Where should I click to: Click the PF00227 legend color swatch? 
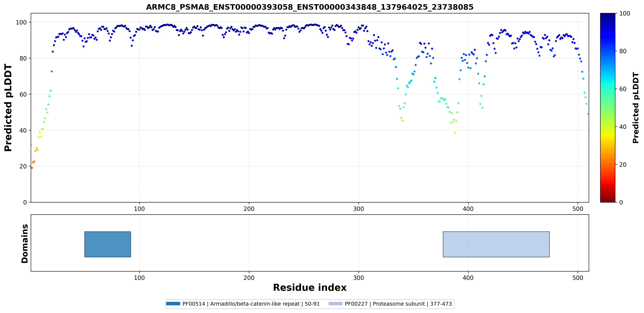pos(335,304)
